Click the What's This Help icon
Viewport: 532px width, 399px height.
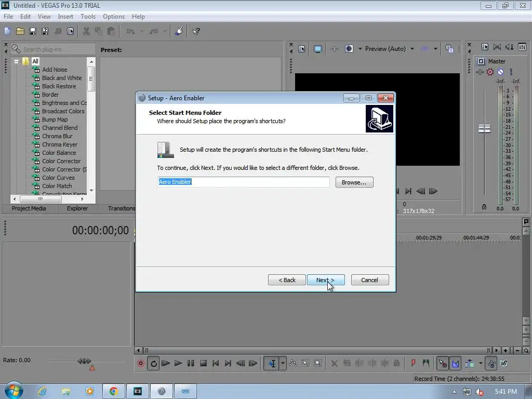point(196,31)
